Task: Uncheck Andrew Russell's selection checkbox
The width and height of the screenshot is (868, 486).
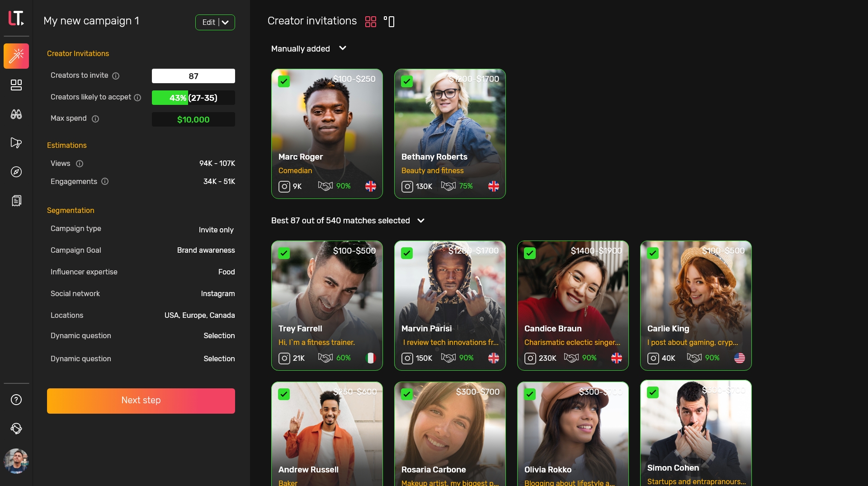Action: [284, 394]
